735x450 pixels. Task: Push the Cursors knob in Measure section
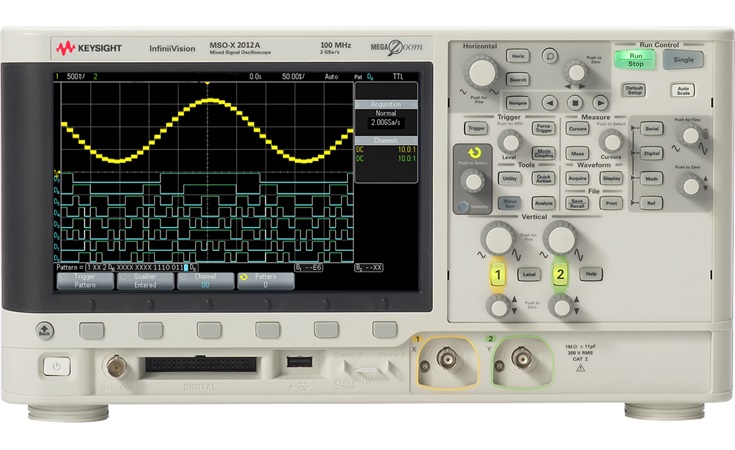(611, 141)
